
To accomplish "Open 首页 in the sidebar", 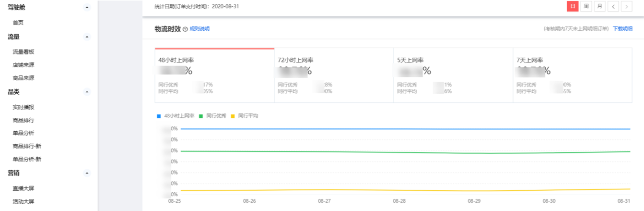I will coord(18,23).
